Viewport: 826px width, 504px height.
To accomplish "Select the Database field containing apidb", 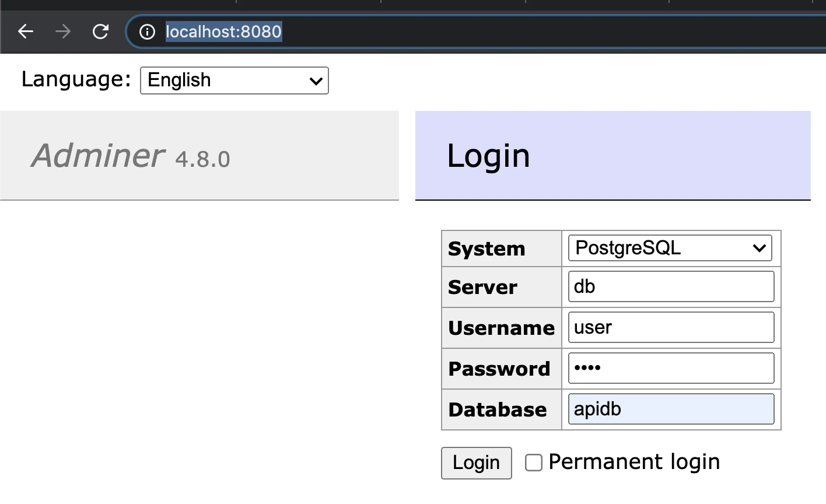I will (x=671, y=409).
